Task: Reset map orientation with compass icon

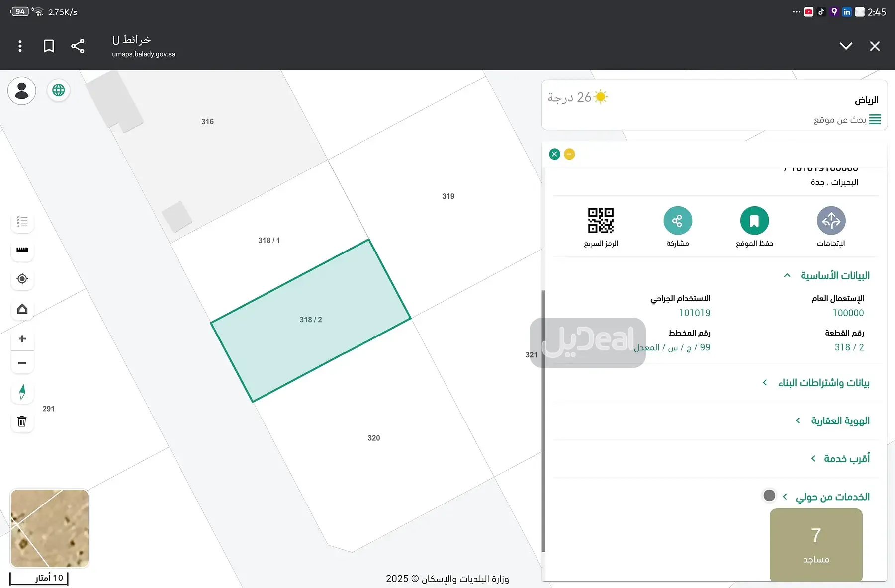Action: [x=22, y=392]
